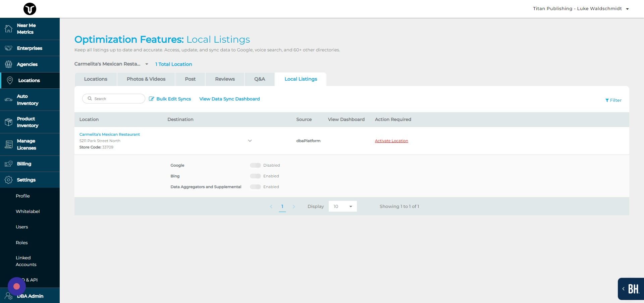Open the Roles settings item
The width and height of the screenshot is (644, 303).
pos(22,243)
